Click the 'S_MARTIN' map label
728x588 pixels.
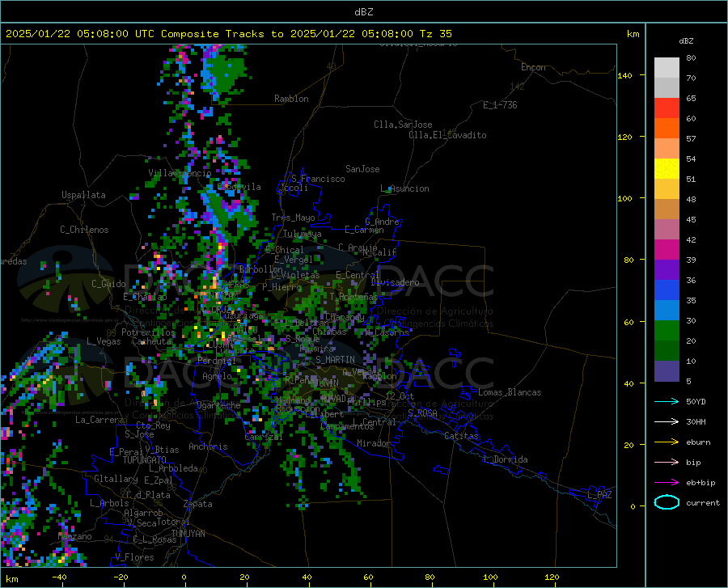pyautogui.click(x=335, y=360)
